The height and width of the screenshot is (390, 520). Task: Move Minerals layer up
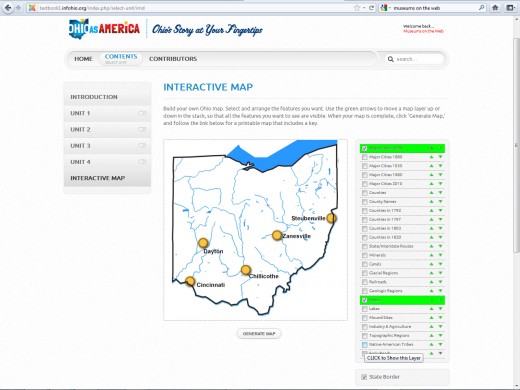point(431,255)
